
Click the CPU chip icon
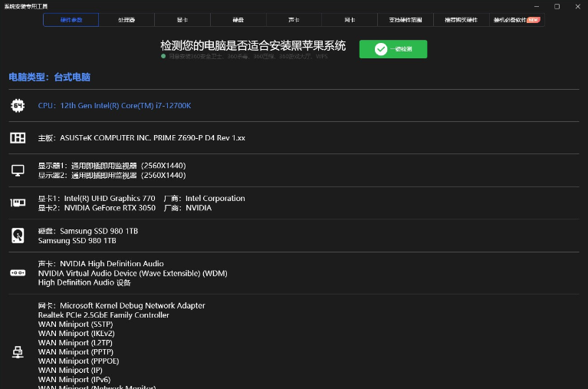pyautogui.click(x=18, y=106)
